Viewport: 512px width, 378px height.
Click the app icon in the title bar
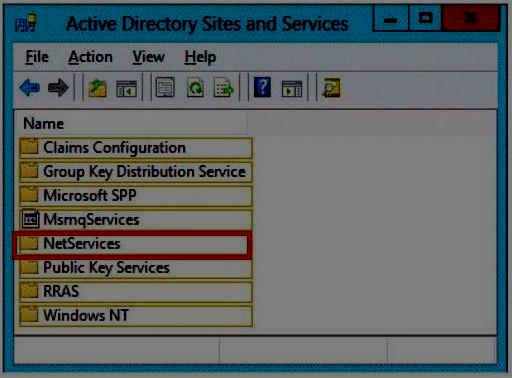(x=26, y=23)
